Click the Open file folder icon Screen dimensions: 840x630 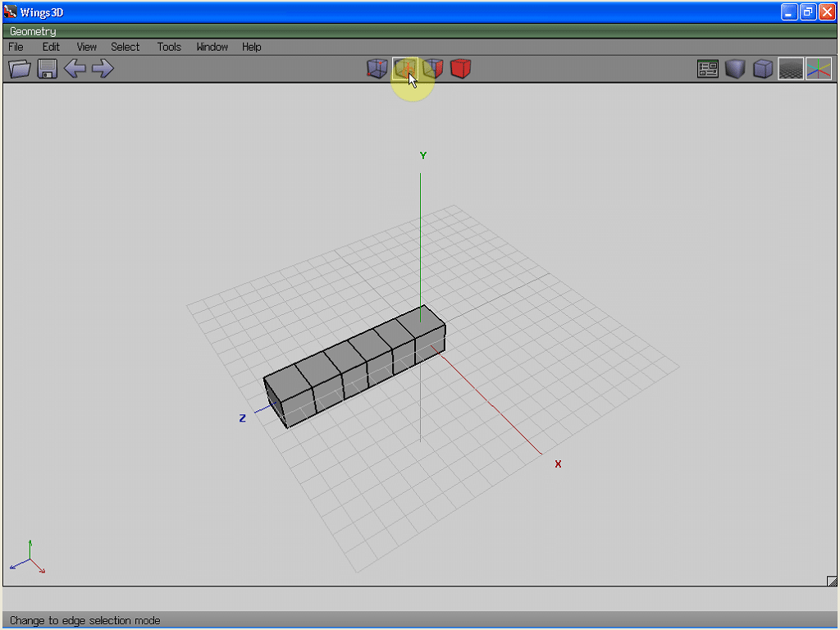[x=20, y=69]
